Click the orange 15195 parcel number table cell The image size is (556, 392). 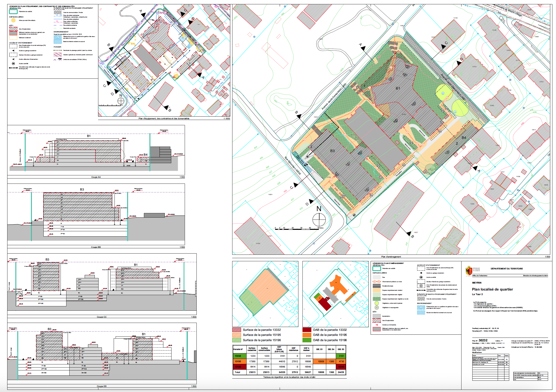pyautogui.click(x=239, y=361)
